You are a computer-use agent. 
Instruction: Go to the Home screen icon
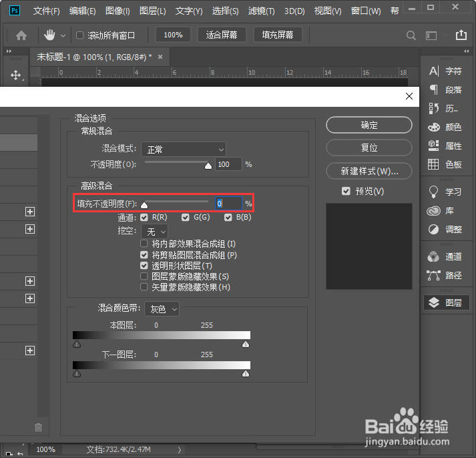click(x=21, y=35)
